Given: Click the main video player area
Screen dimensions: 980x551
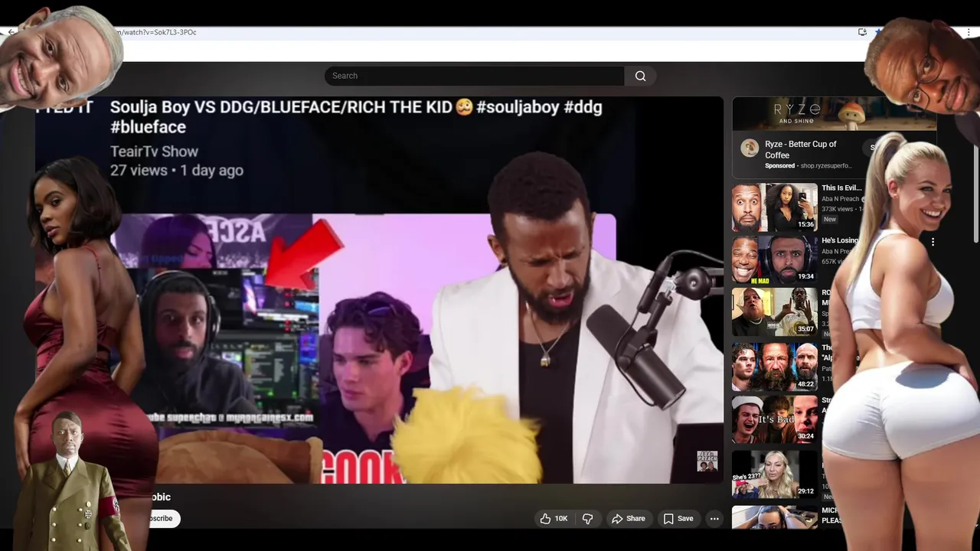Looking at the screenshot, I should pos(379,291).
